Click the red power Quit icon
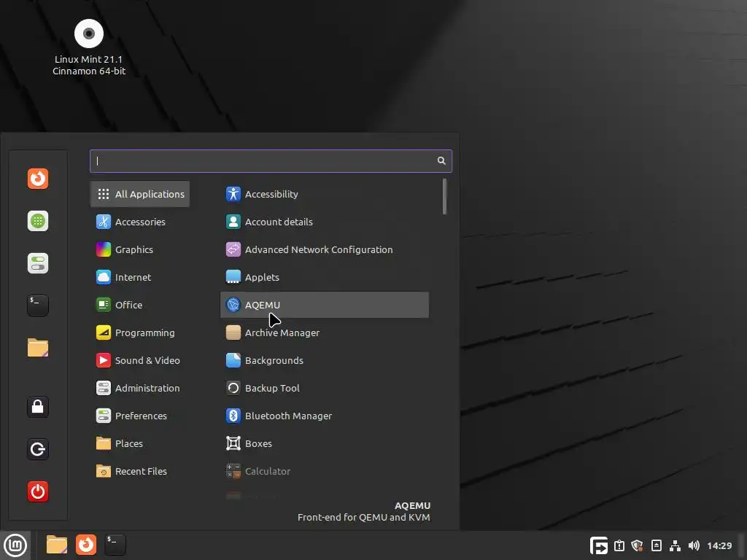This screenshot has width=747, height=560. [38, 491]
